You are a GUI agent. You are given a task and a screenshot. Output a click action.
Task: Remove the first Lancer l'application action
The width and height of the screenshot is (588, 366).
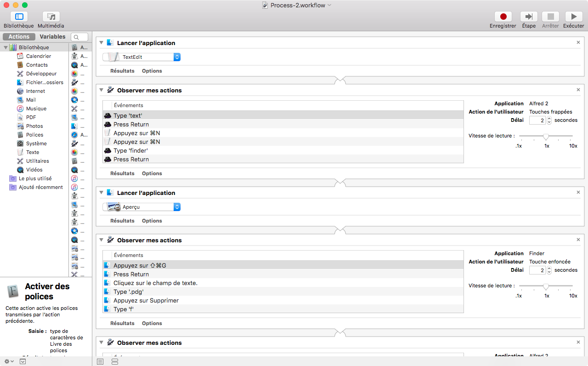pyautogui.click(x=578, y=42)
